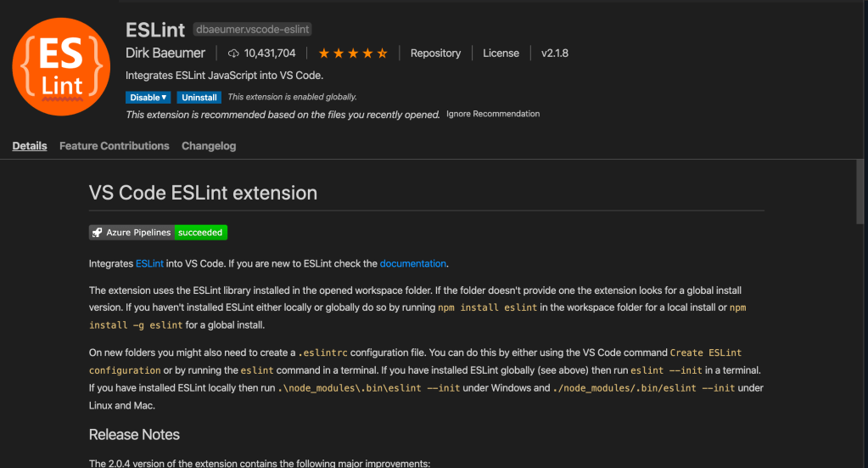The image size is (868, 468).
Task: Click the v2.1.8 version label
Action: (x=555, y=54)
